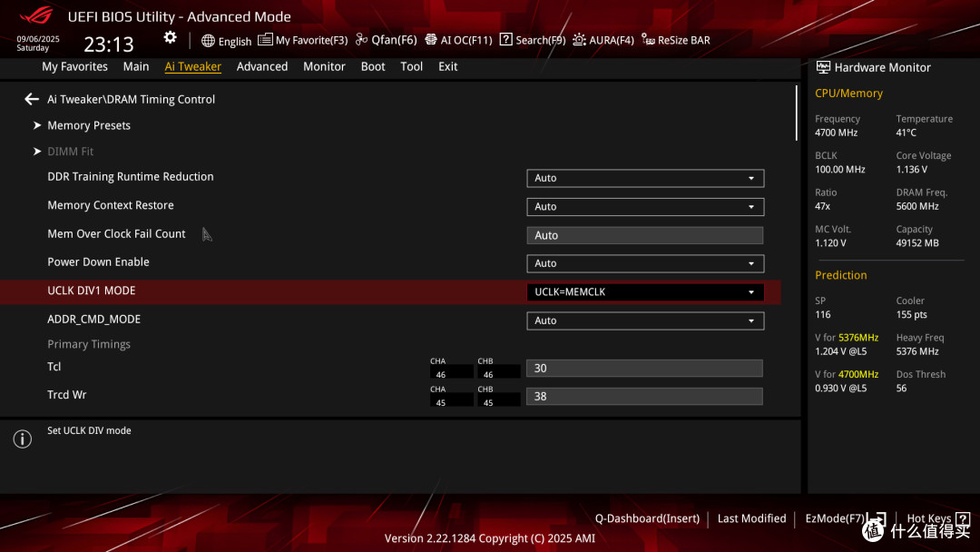Open My Favorite(F3)
Screen dimensions: 980x552
(302, 40)
